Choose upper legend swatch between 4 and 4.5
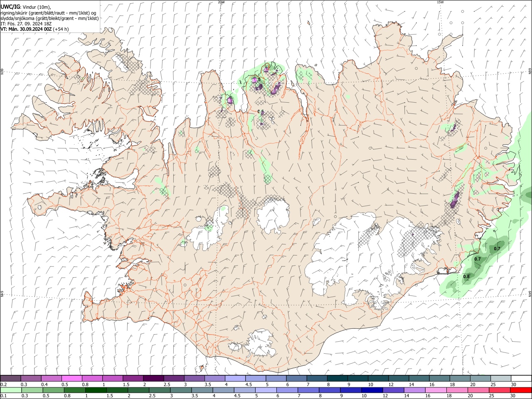The image size is (532, 399). [235, 379]
